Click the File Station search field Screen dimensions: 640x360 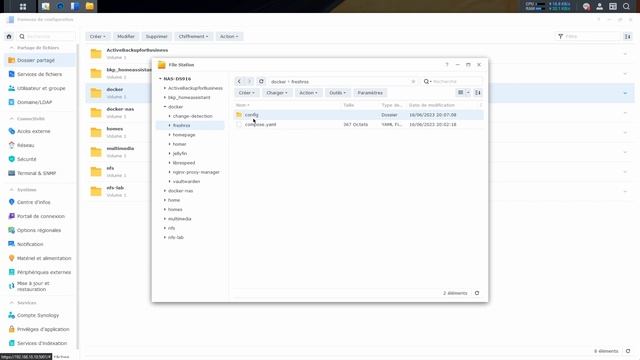click(x=456, y=82)
